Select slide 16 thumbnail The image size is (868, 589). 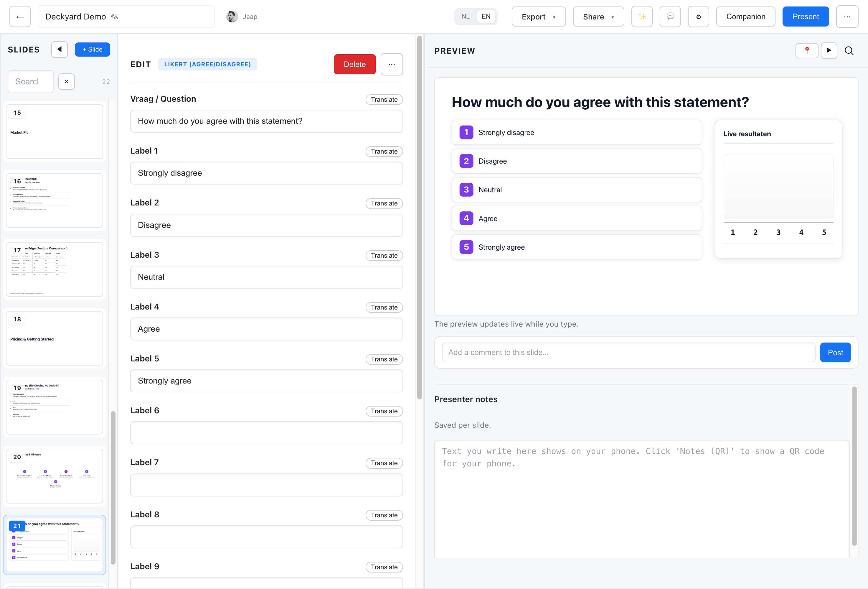(55, 200)
